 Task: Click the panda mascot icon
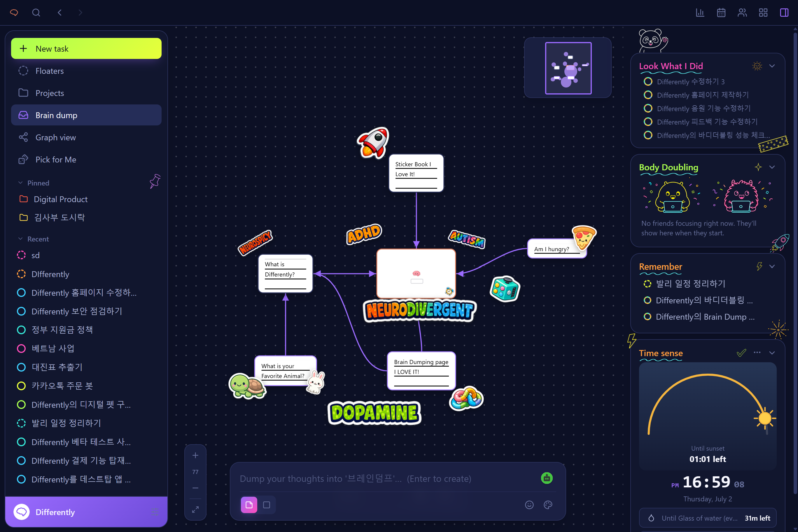coord(653,41)
